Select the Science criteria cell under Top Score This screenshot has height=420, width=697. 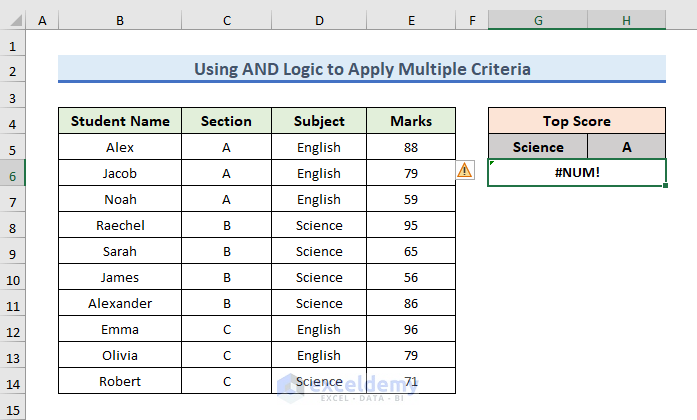coord(538,147)
